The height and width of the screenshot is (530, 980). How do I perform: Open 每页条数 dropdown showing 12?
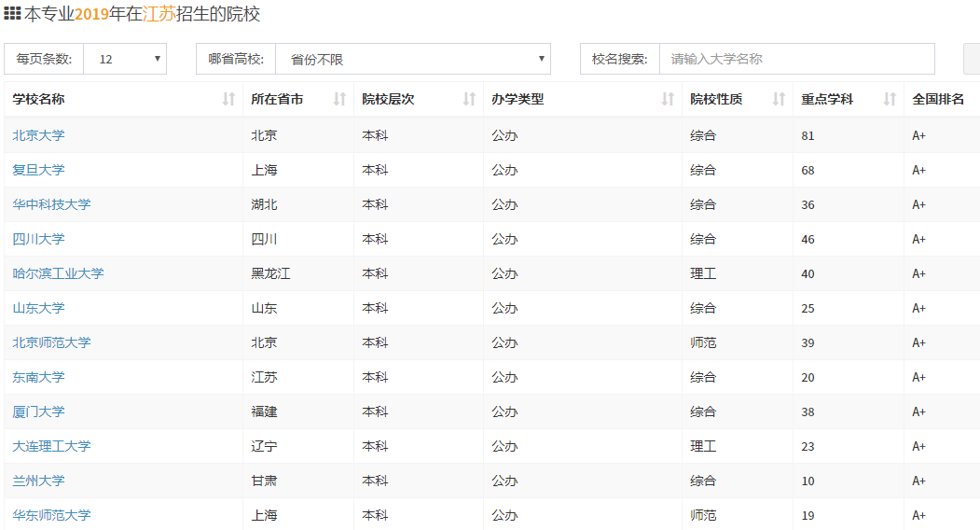(125, 59)
